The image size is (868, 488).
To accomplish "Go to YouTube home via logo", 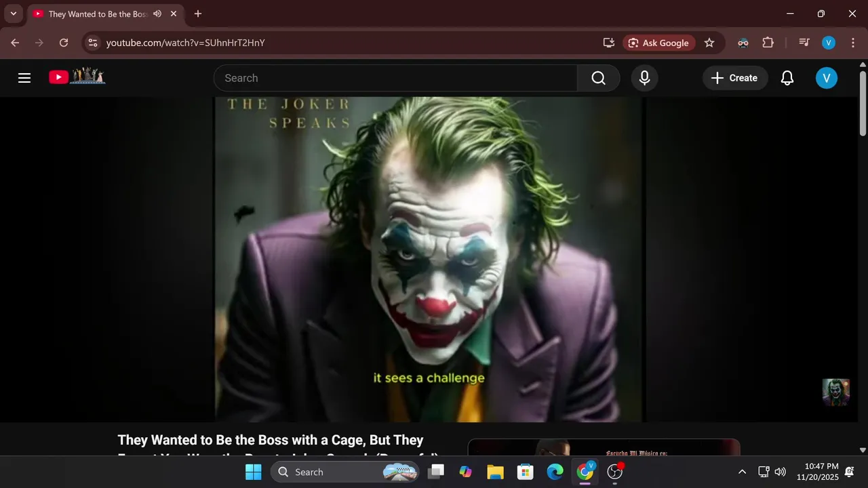I will [77, 77].
